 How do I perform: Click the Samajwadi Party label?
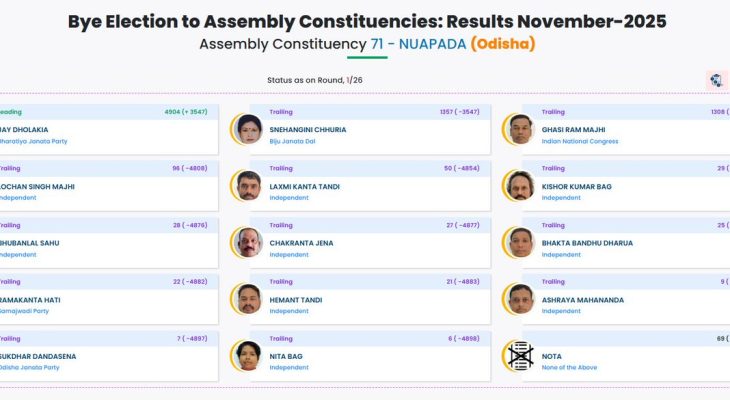[24, 311]
